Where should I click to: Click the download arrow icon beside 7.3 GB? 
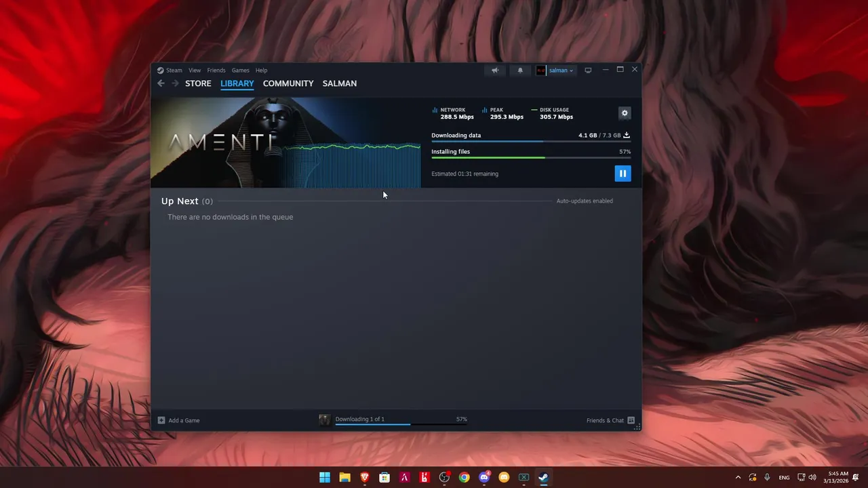(x=627, y=135)
